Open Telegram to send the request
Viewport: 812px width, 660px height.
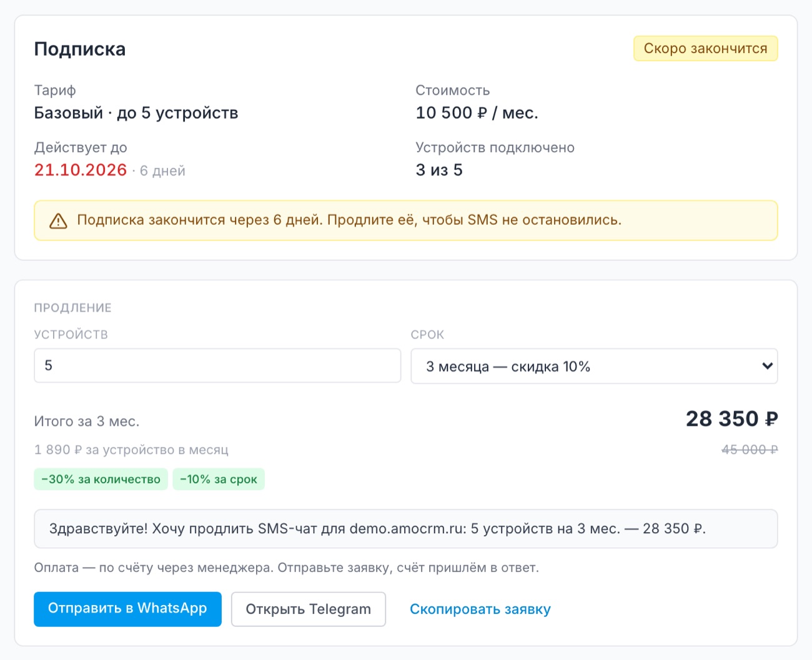click(309, 609)
